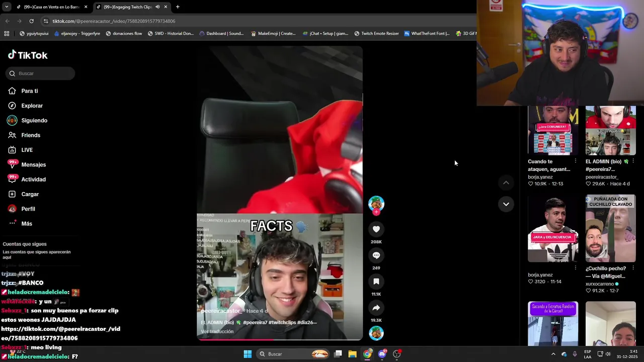Screen dimensions: 644x362
Task: Close the 'Casa en Venta' tab
Action: coord(86,7)
